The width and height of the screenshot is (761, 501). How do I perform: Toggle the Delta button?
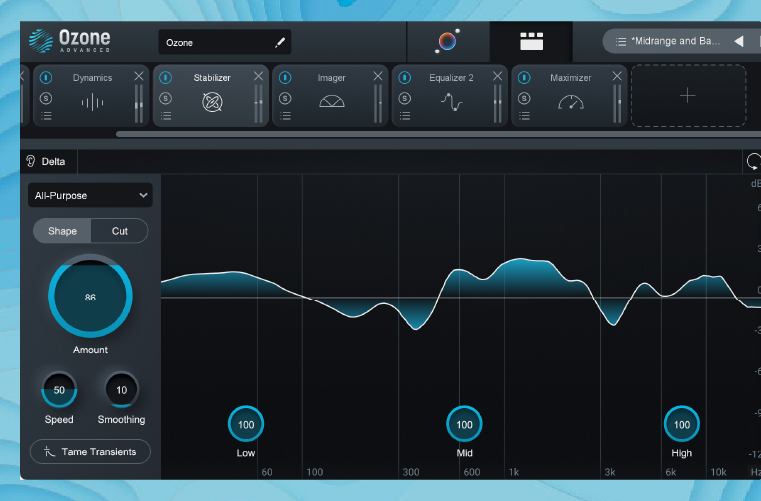tap(47, 161)
